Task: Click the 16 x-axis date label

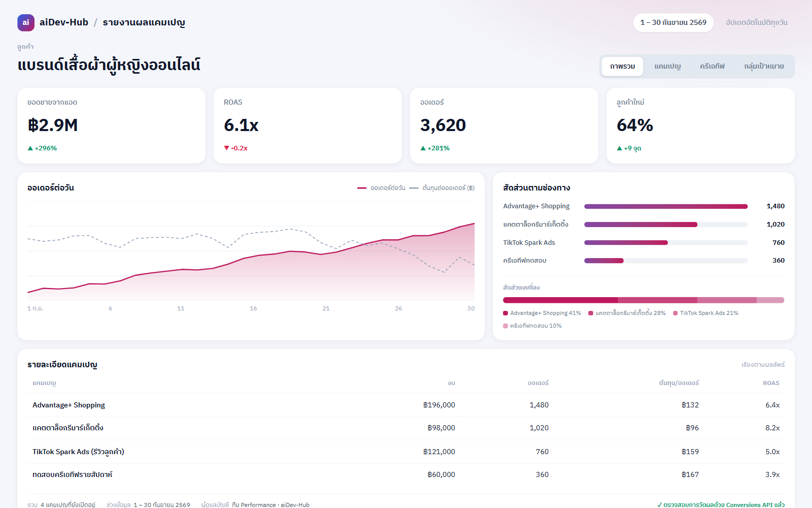Action: (253, 308)
